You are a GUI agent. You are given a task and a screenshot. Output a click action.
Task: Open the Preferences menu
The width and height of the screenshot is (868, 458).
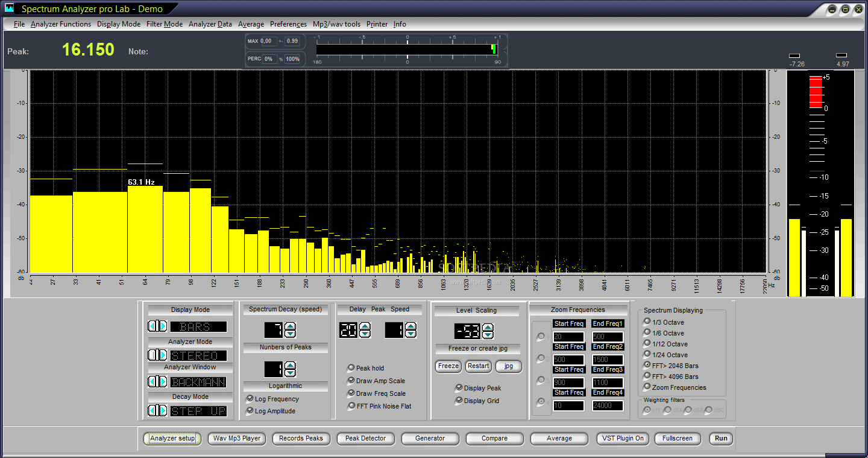click(x=288, y=24)
